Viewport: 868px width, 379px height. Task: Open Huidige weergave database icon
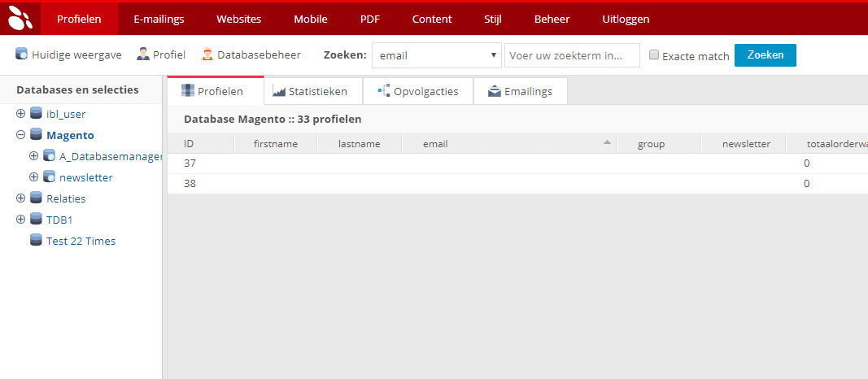tap(22, 54)
